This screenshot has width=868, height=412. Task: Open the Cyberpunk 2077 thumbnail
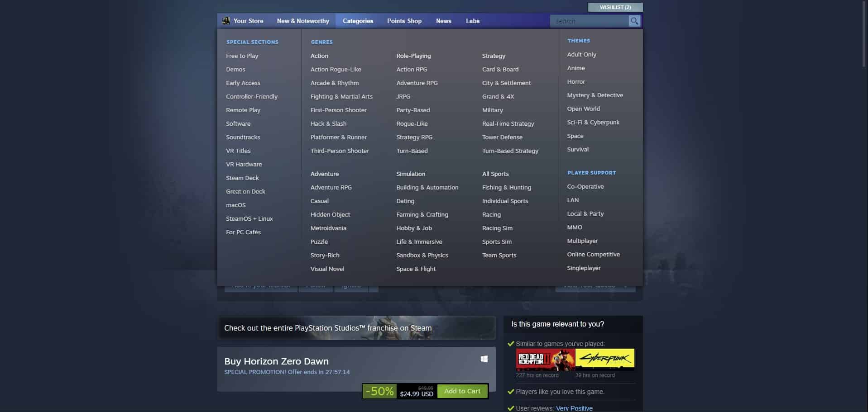(x=605, y=359)
